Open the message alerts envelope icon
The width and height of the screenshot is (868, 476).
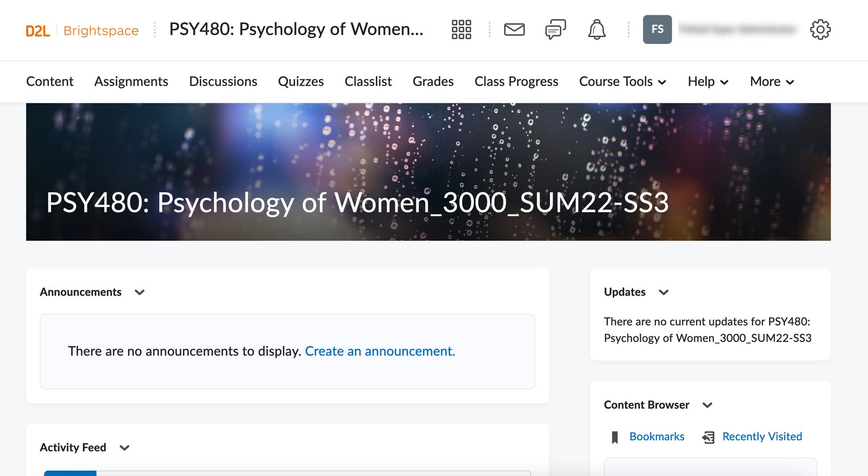coord(514,29)
